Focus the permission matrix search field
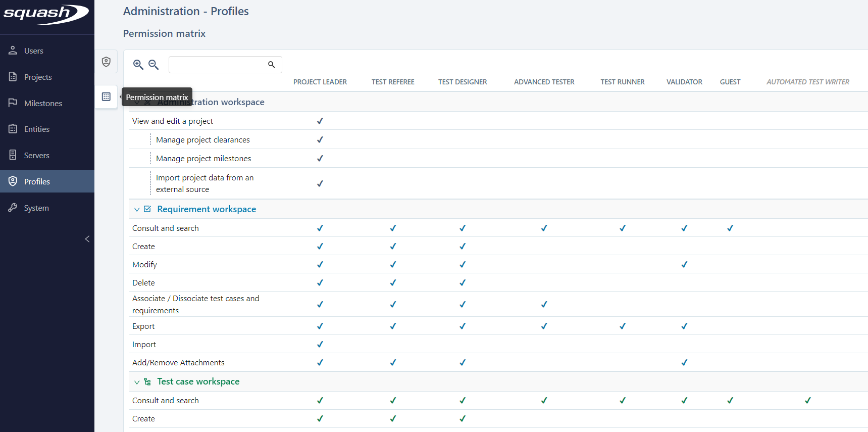Screen dimensions: 868x432 [217, 65]
